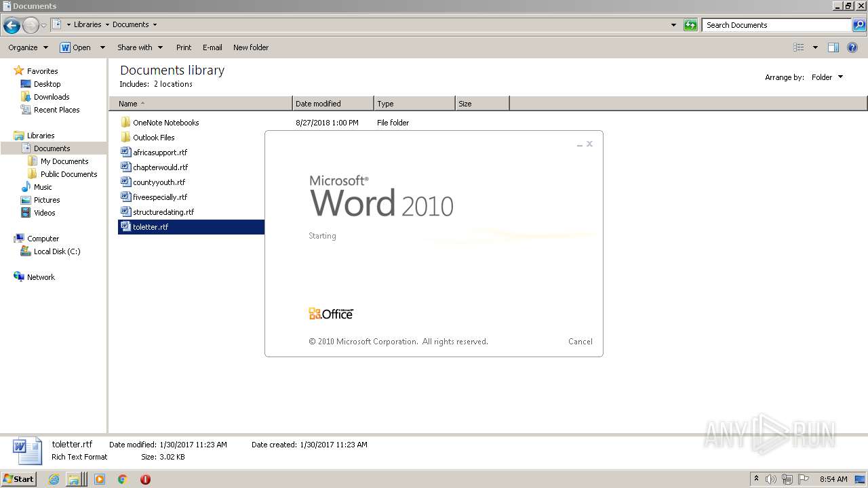Viewport: 868px width, 488px height.
Task: Open Internet Explorer from the taskbar
Action: point(54,479)
